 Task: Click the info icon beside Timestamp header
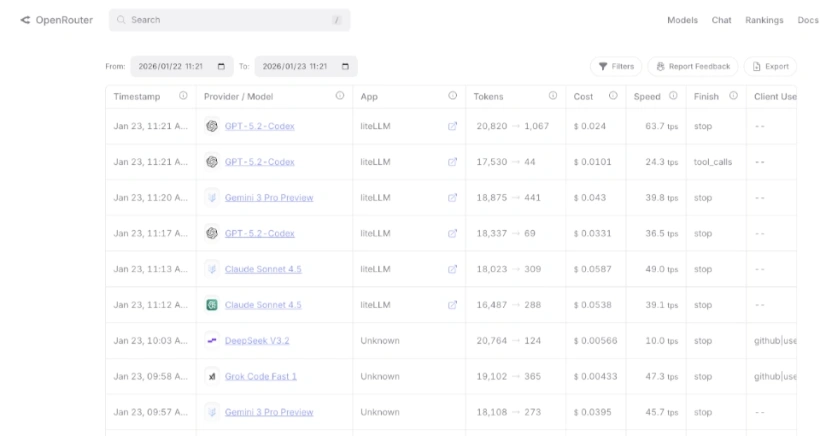[183, 97]
